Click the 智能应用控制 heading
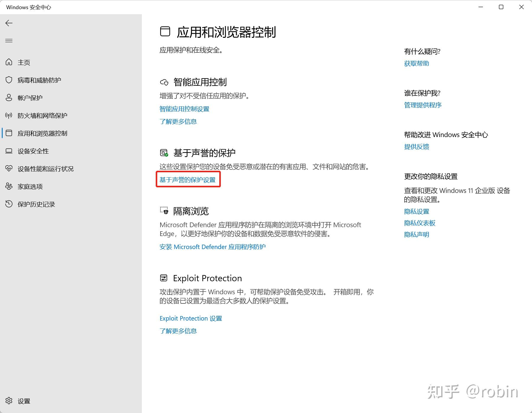Screen dimensions: 532x413 click(x=200, y=82)
